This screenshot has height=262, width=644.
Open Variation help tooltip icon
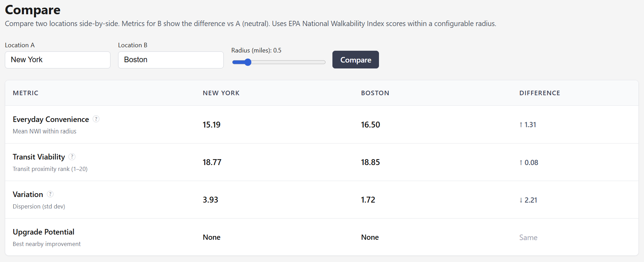[x=50, y=194]
